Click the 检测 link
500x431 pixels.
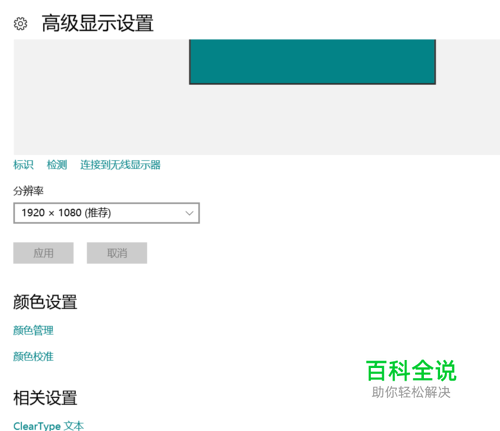57,165
